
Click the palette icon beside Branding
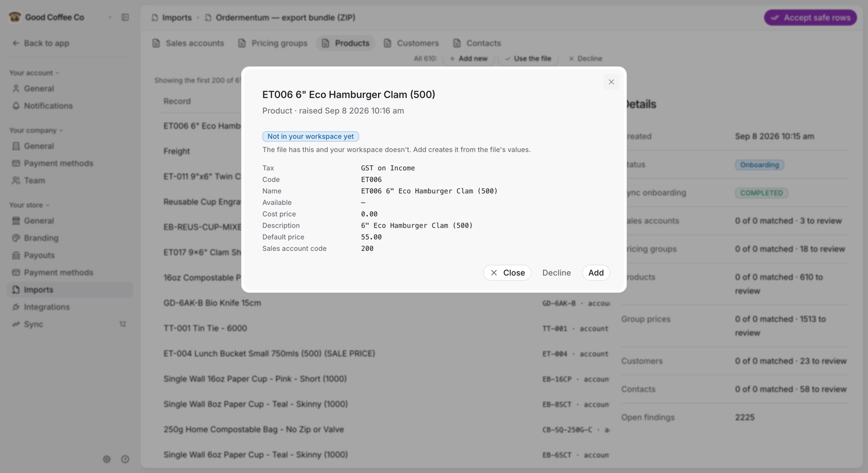point(16,238)
